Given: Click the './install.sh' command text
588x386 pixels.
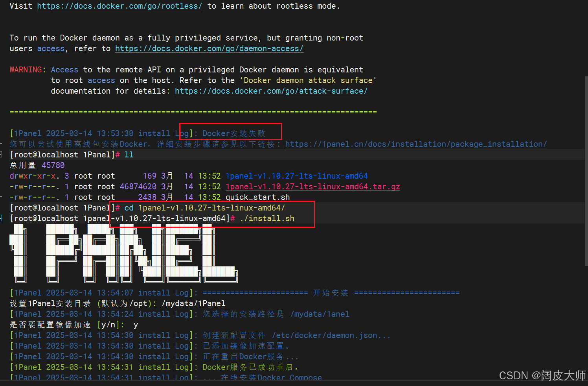Looking at the screenshot, I should [x=267, y=218].
